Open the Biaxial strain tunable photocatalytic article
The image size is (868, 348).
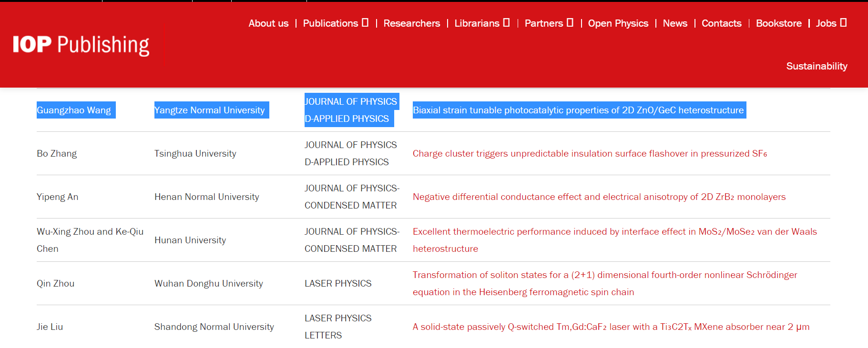pyautogui.click(x=578, y=110)
